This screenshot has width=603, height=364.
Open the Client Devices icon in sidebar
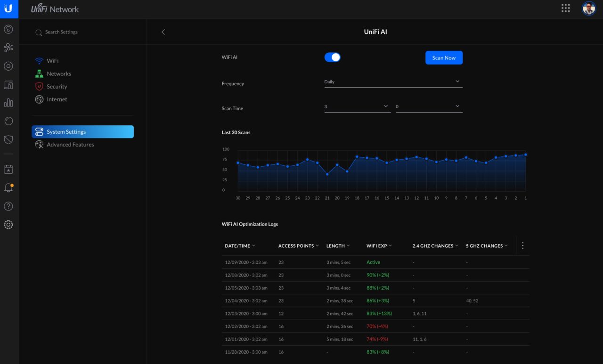coord(8,85)
